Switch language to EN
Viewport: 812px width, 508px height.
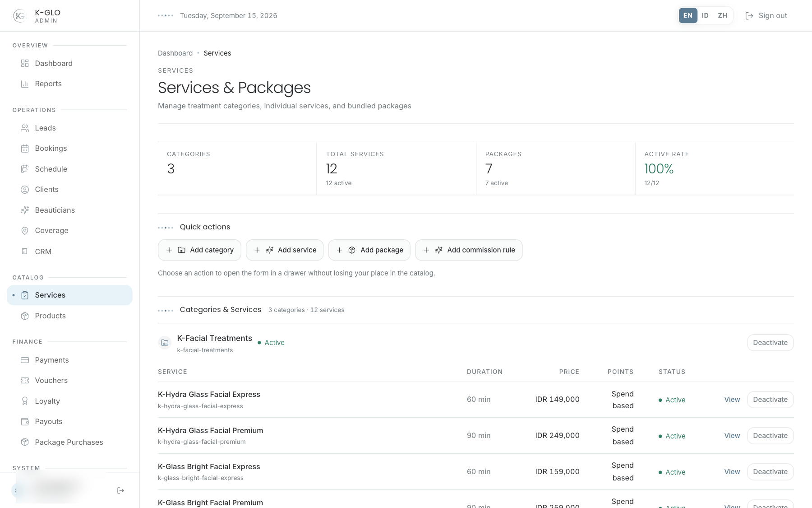click(688, 16)
